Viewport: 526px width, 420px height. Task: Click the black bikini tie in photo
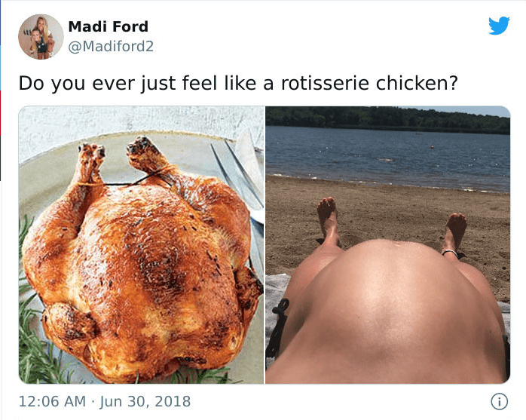[278, 327]
